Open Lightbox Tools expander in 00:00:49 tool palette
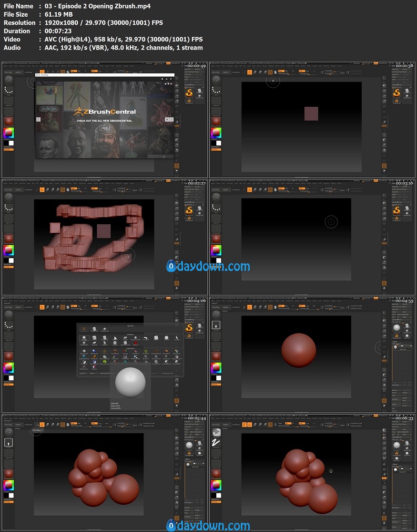The height and width of the screenshot is (532, 417). pyautogui.click(x=189, y=84)
